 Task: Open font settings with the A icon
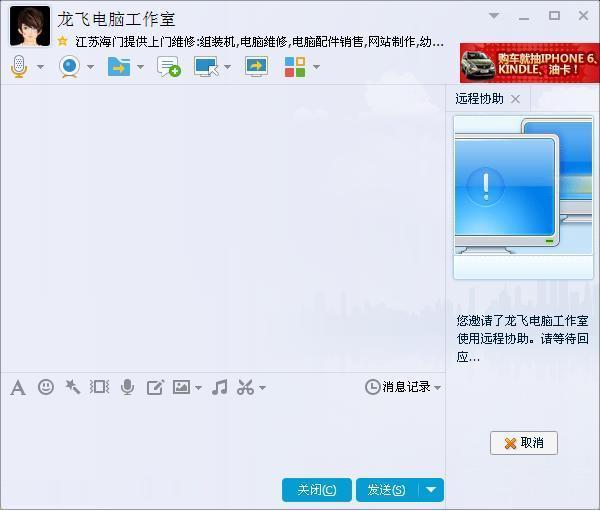click(x=18, y=388)
